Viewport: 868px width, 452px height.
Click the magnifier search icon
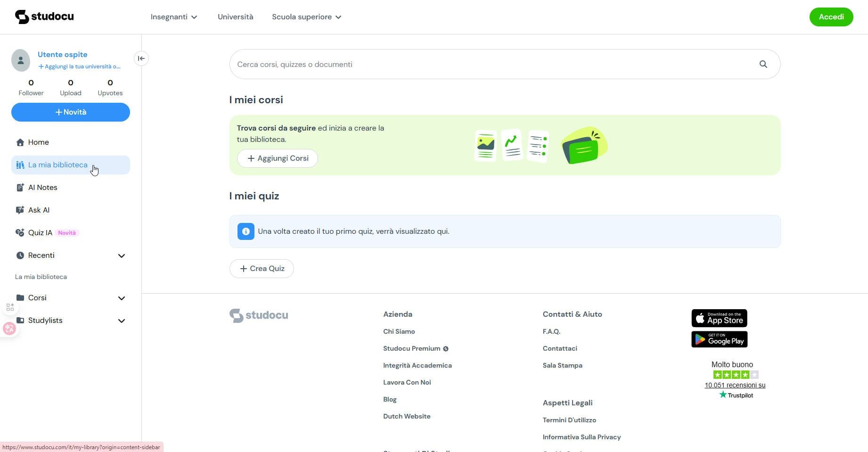(763, 64)
